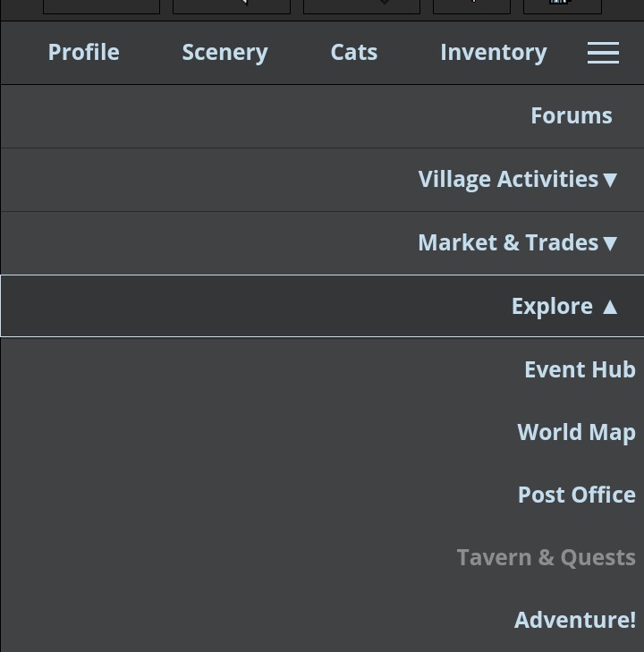644x652 pixels.
Task: Select the Village Activities menu label
Action: (508, 180)
